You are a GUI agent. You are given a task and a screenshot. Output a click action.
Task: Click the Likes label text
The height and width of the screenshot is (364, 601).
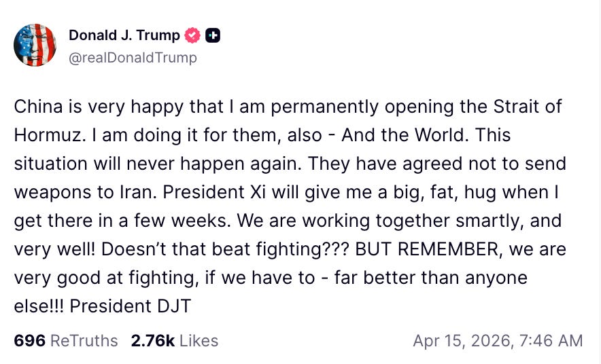[x=199, y=341]
